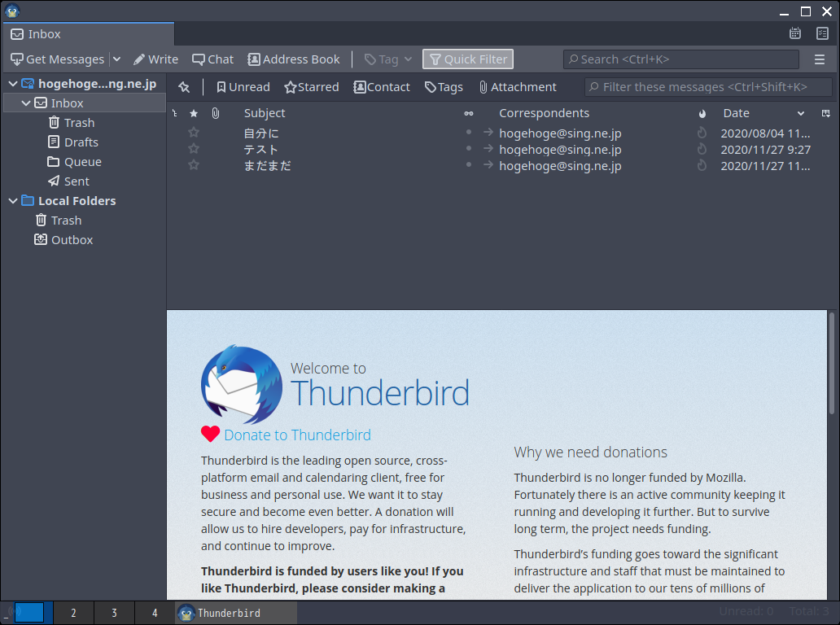
Task: Open the Sent folder
Action: tap(77, 181)
